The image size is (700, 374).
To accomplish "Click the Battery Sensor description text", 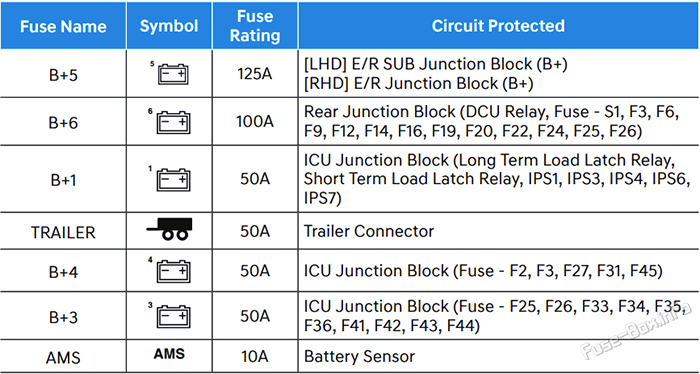I will (x=359, y=357).
